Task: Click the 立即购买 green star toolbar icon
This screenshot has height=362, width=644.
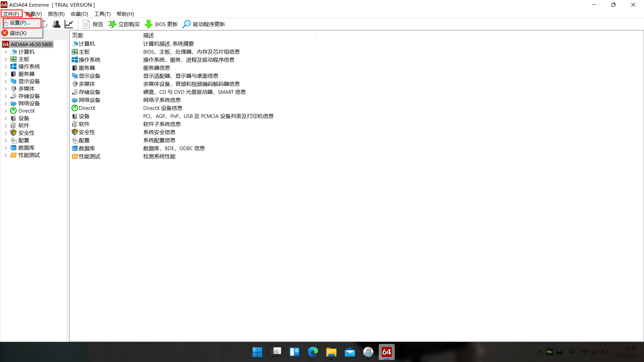Action: click(112, 24)
